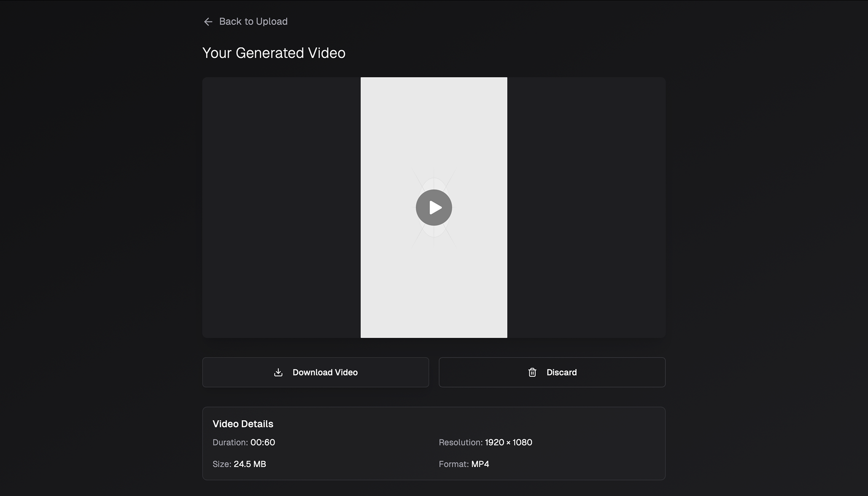The image size is (868, 496).
Task: Select the 00:60 duration value
Action: point(262,442)
